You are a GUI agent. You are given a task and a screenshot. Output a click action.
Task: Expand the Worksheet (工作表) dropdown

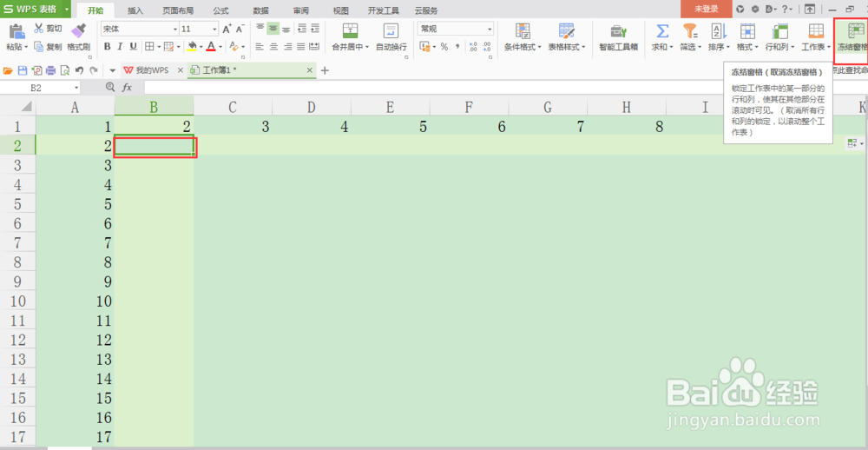click(829, 48)
